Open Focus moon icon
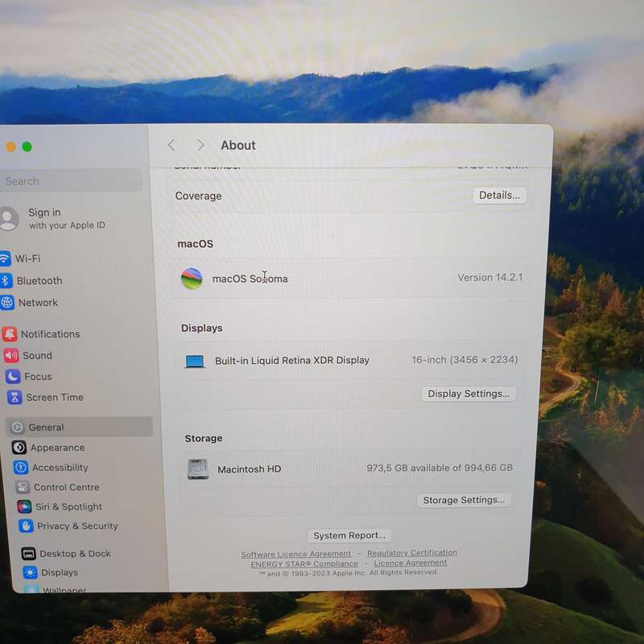Screen dimensions: 644x644 [x=13, y=376]
